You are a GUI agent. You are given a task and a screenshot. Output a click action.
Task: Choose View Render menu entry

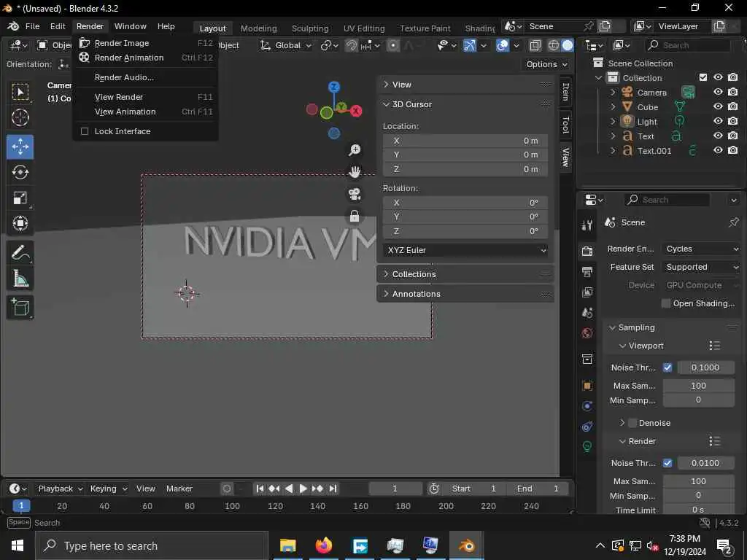click(146, 97)
